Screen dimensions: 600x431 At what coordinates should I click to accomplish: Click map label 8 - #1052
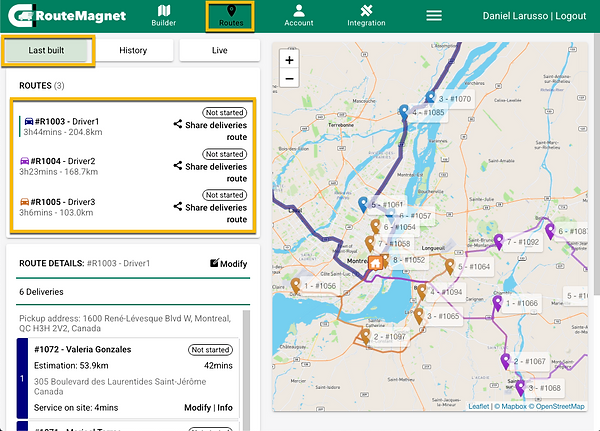click(409, 260)
